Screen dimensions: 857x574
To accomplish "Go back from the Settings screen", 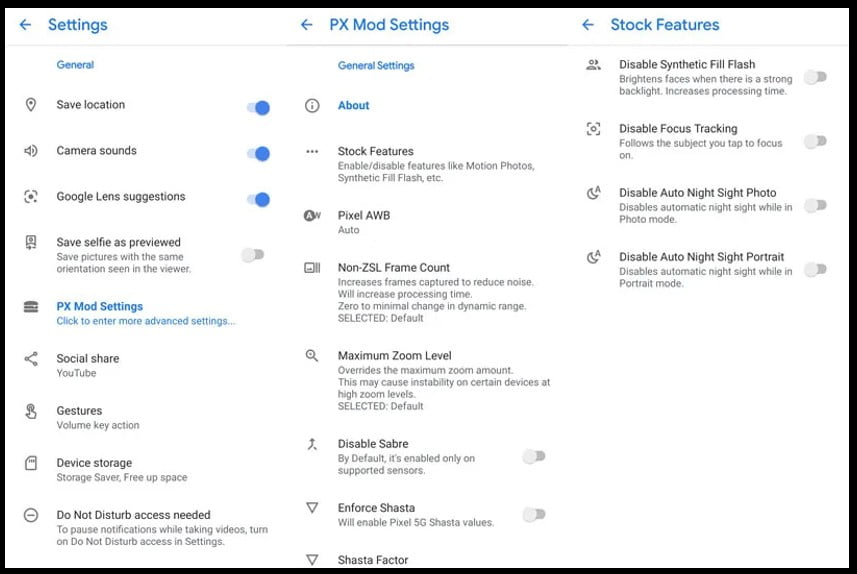I will click(25, 25).
